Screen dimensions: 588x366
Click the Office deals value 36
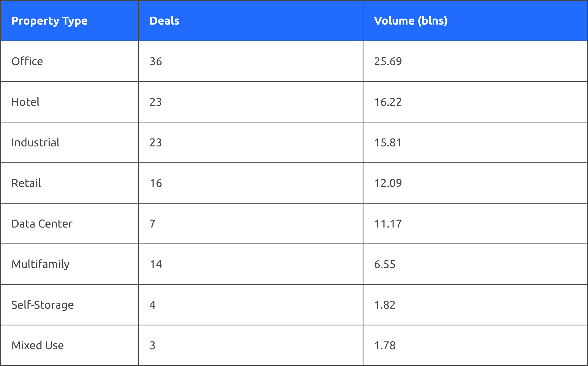click(x=156, y=62)
